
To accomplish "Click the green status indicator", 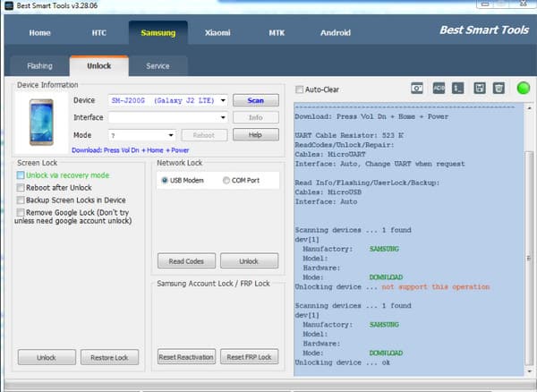I will 523,88.
